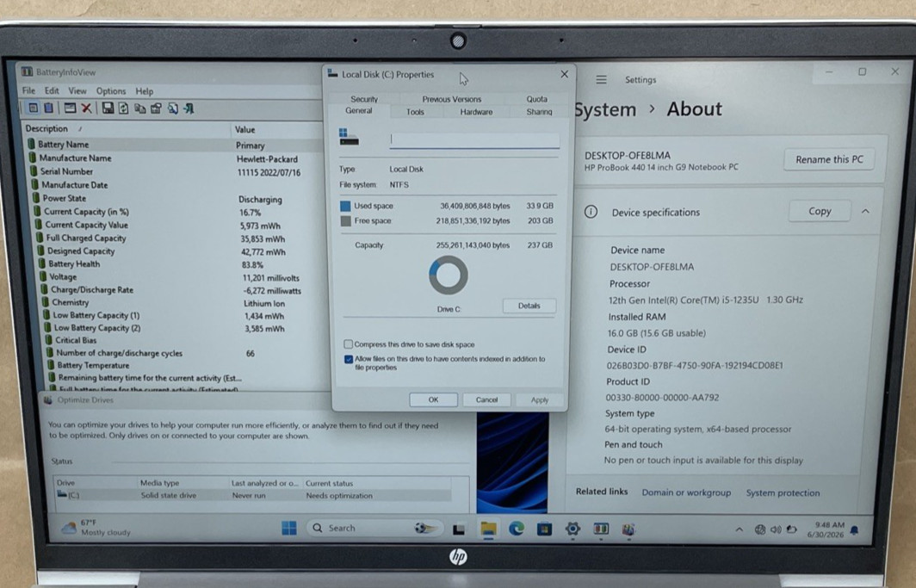Click the drive label text field
The width and height of the screenshot is (916, 588).
click(474, 139)
